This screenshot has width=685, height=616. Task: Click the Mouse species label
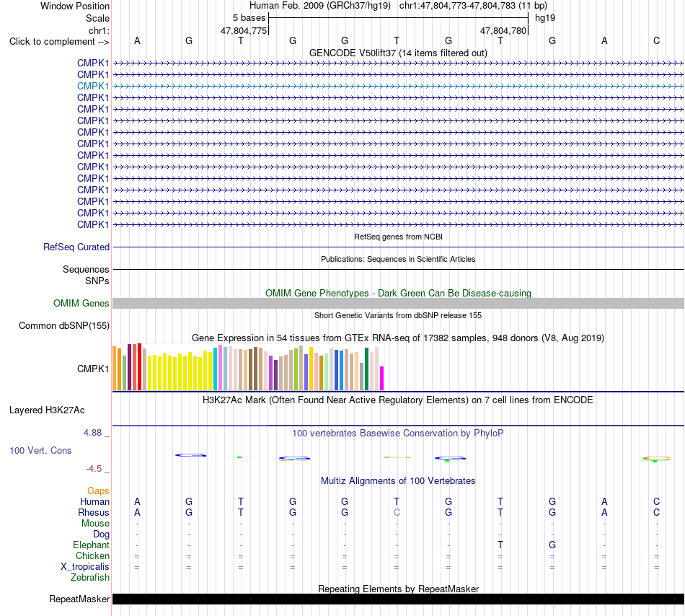(x=95, y=524)
